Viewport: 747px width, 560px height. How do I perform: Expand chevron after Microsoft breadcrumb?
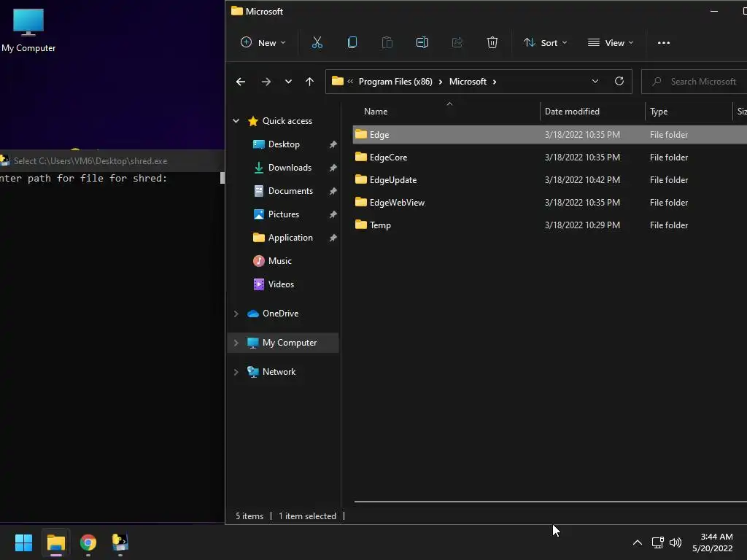(495, 82)
